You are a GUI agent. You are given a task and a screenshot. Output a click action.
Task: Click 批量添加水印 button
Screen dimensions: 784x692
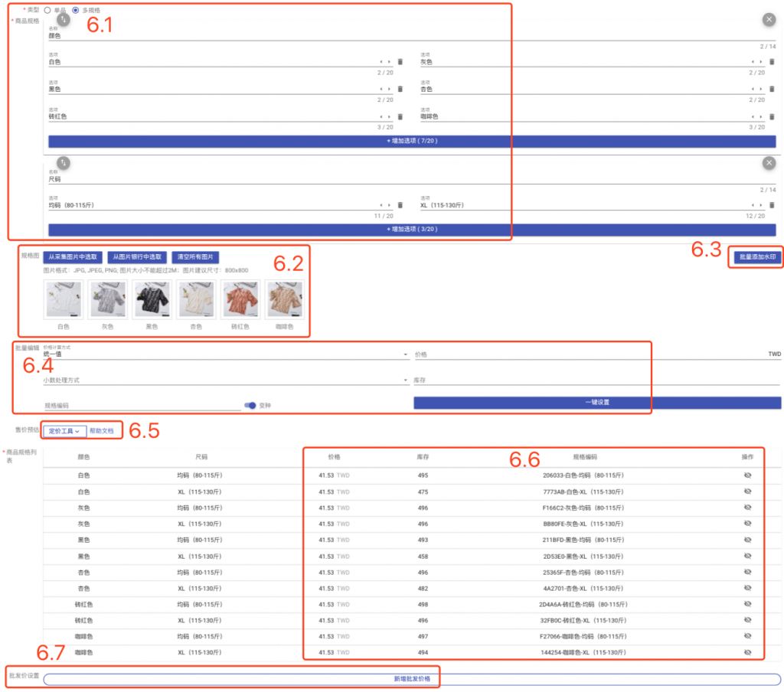point(757,257)
